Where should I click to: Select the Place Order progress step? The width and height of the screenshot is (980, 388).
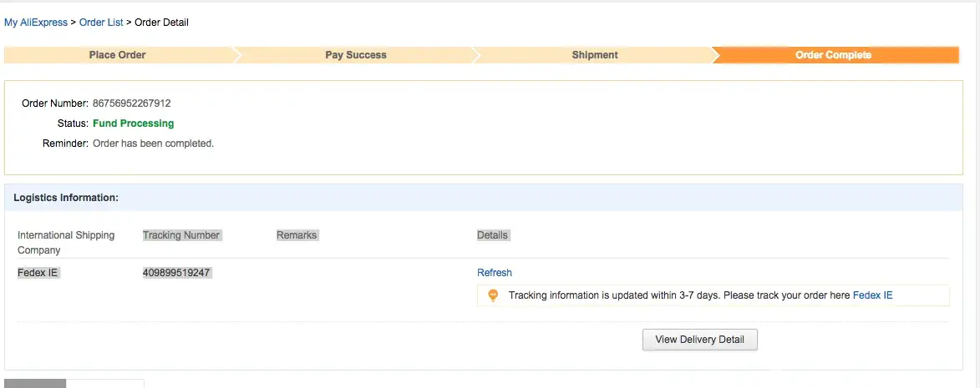click(118, 55)
